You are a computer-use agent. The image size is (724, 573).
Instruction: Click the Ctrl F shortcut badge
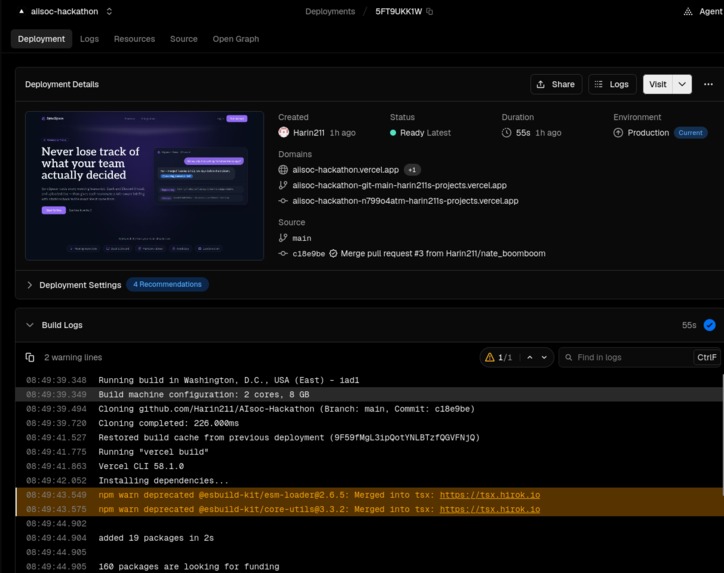click(706, 357)
